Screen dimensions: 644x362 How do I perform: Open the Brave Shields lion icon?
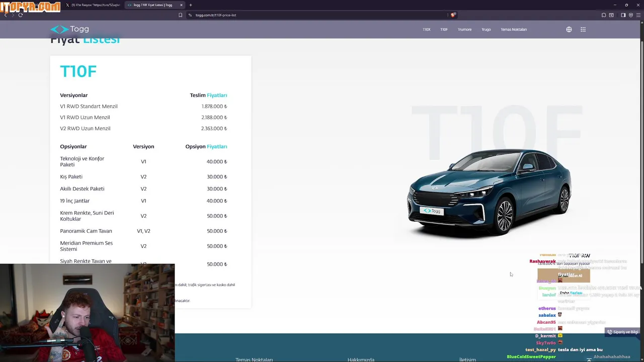click(453, 15)
